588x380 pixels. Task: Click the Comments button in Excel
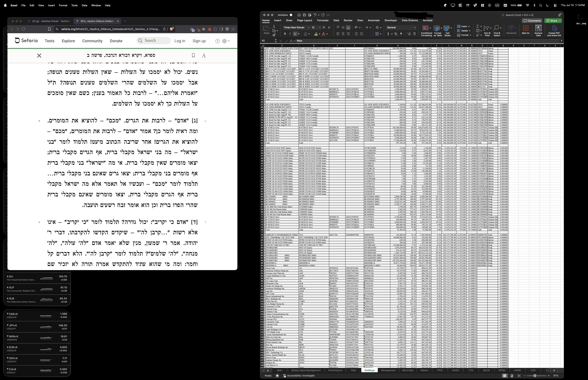pos(532,21)
